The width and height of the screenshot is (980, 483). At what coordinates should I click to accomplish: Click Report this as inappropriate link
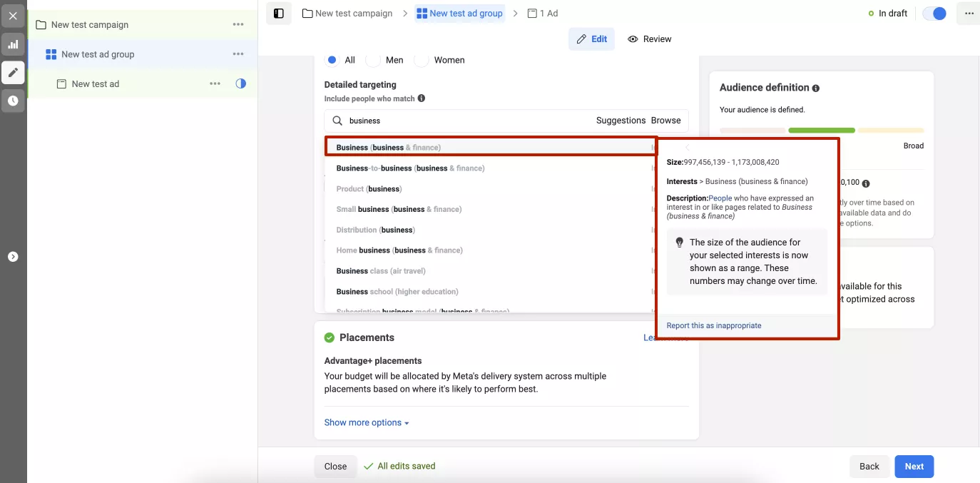coord(714,325)
